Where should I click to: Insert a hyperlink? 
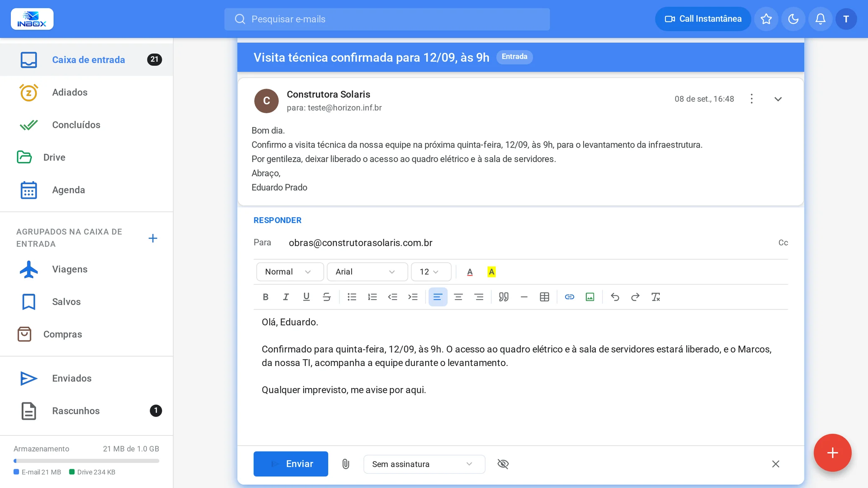[x=569, y=297]
